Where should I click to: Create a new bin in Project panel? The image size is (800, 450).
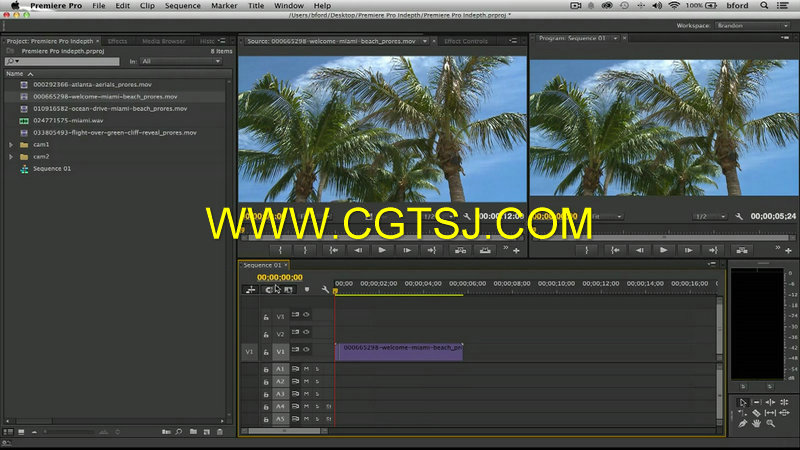pyautogui.click(x=193, y=432)
